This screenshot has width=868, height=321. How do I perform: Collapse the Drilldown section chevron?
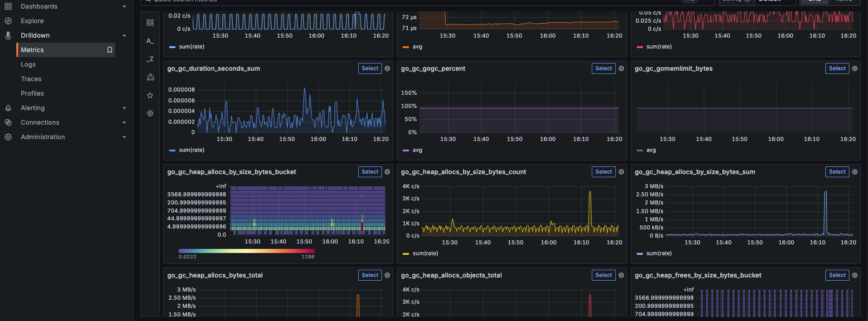click(x=124, y=35)
